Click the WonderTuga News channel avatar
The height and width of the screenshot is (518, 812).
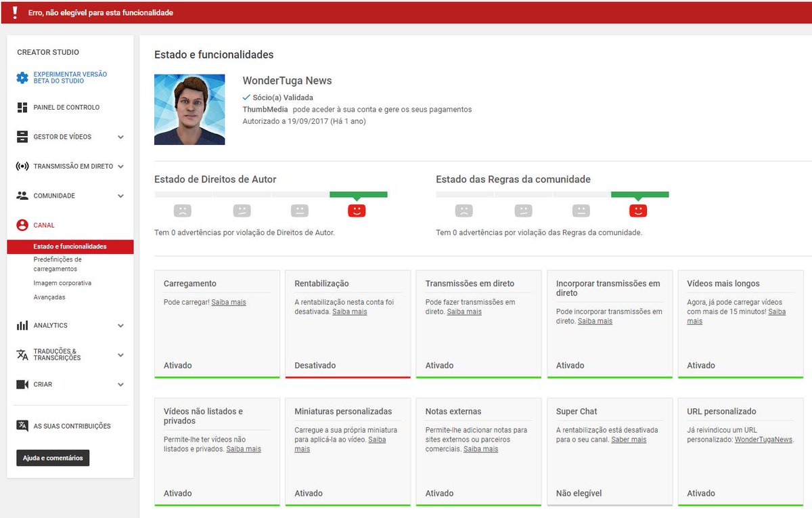point(189,110)
